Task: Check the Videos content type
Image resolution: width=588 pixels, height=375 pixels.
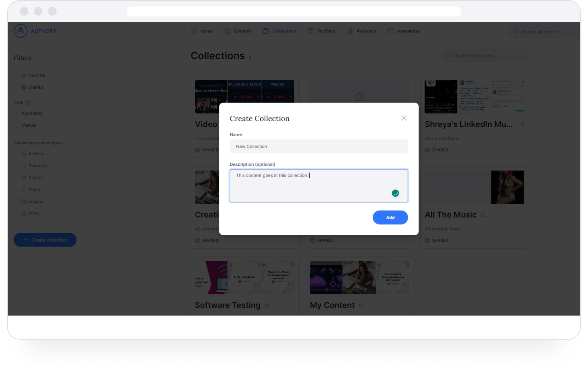Action: [16, 178]
